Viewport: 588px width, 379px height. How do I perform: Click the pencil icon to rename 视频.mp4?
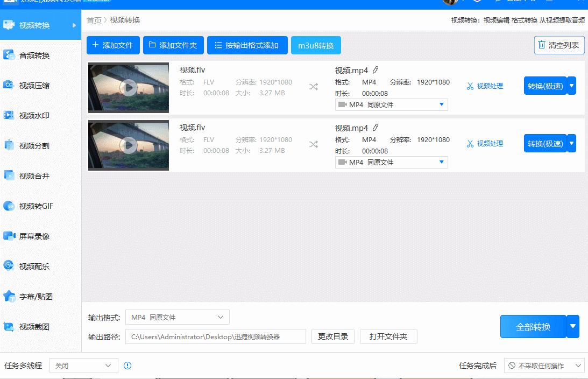374,70
